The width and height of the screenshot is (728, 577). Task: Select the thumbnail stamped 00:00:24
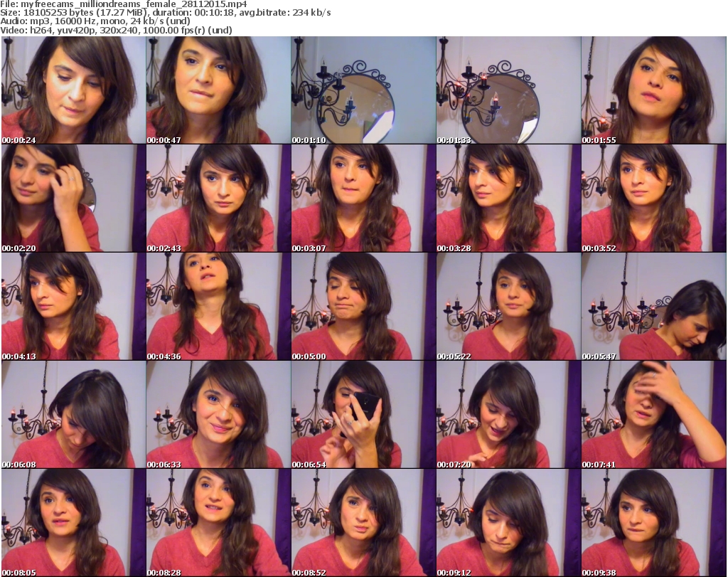tap(73, 90)
